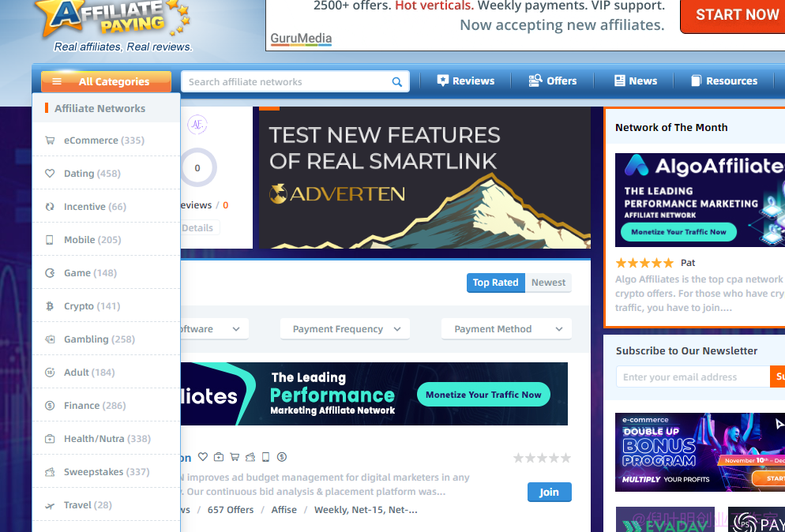Click the newsletter email address field
This screenshot has height=532, width=785.
pos(693,377)
